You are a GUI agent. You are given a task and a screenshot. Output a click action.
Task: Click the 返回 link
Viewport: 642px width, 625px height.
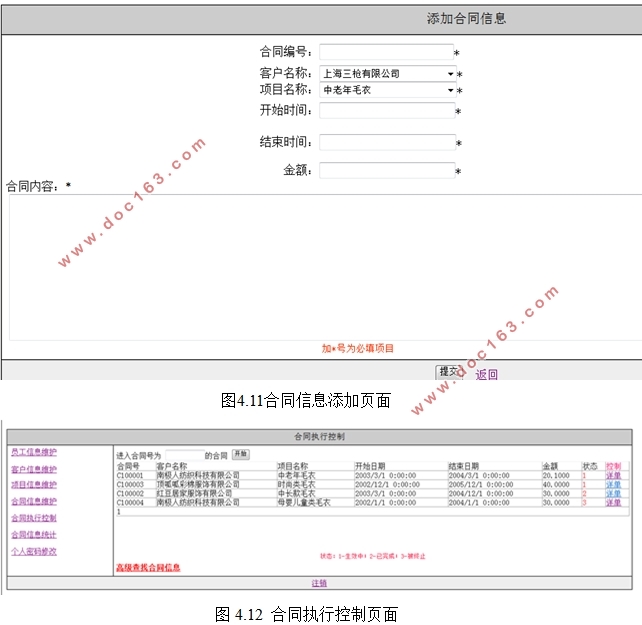coord(486,374)
